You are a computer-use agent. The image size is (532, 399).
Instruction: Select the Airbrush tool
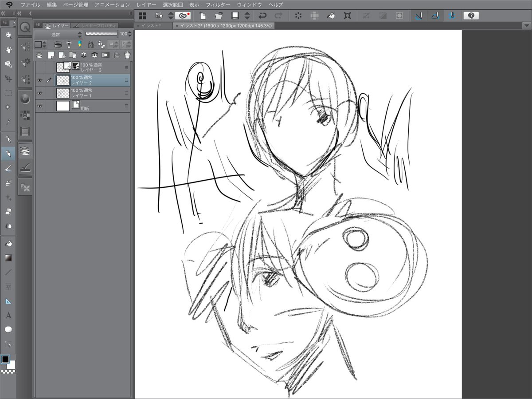pyautogui.click(x=8, y=182)
